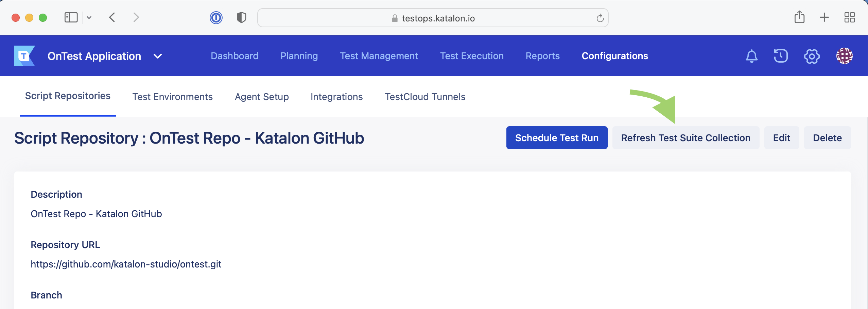868x309 pixels.
Task: Click the lock icon in the address bar
Action: pos(395,18)
